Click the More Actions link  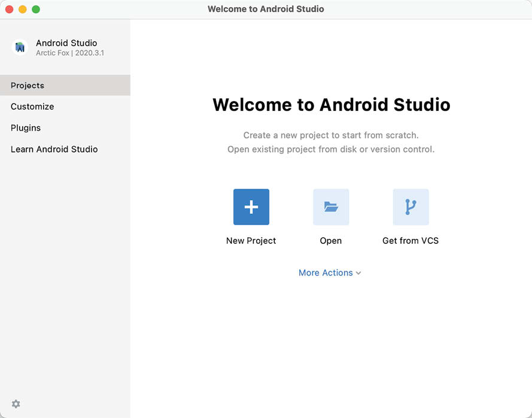(326, 272)
